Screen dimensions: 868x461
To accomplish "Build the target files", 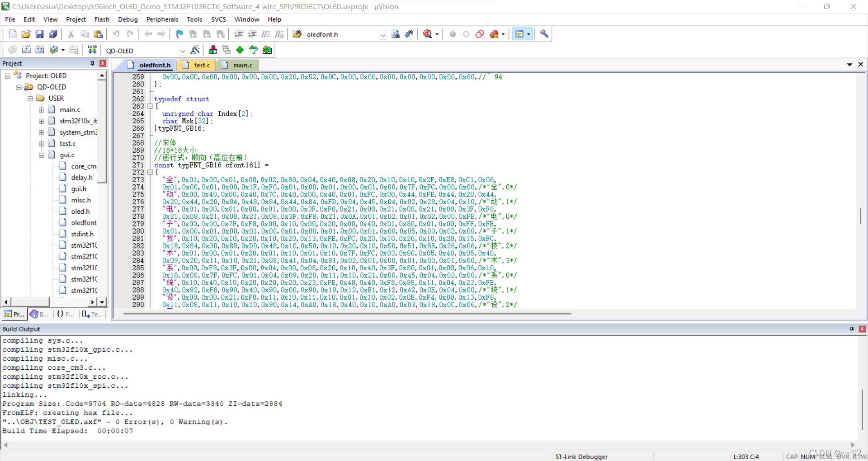I will 26,50.
